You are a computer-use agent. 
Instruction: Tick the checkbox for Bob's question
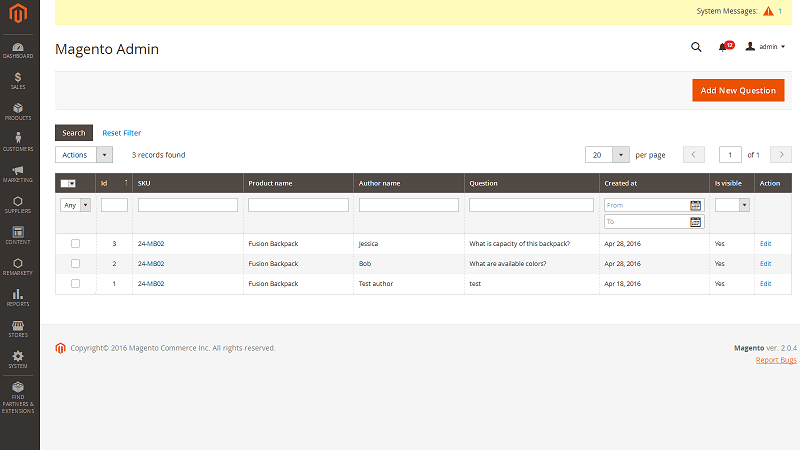click(x=75, y=263)
